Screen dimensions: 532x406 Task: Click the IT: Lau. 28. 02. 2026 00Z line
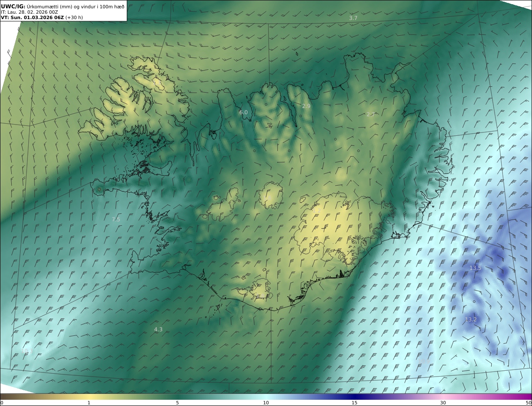[x=30, y=12]
